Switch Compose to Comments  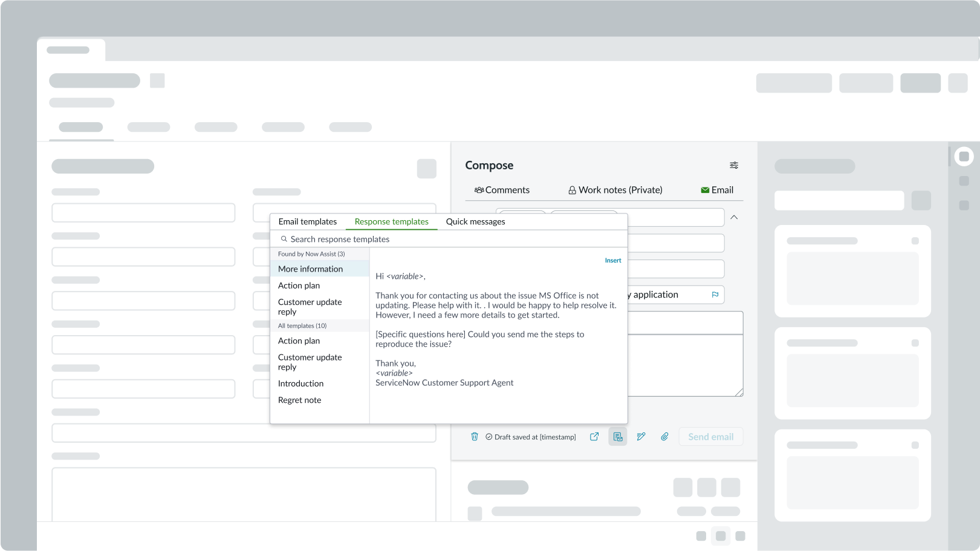(x=502, y=190)
